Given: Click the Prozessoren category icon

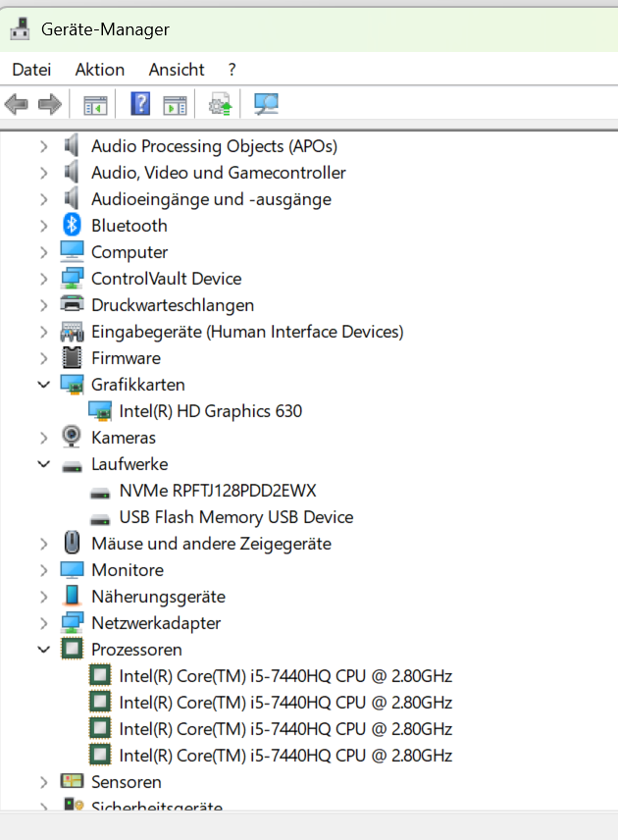Looking at the screenshot, I should tap(72, 649).
